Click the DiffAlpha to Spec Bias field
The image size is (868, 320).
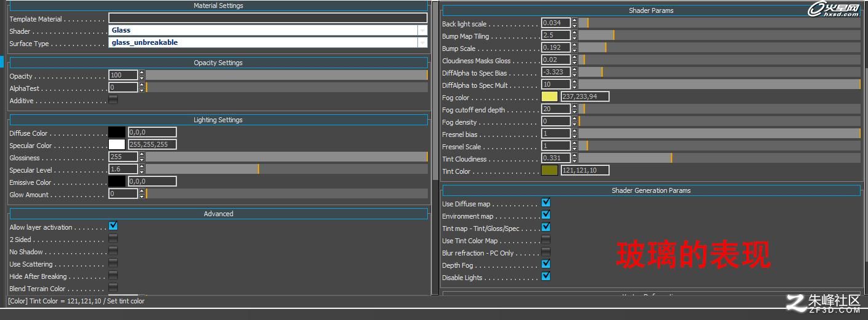click(556, 72)
